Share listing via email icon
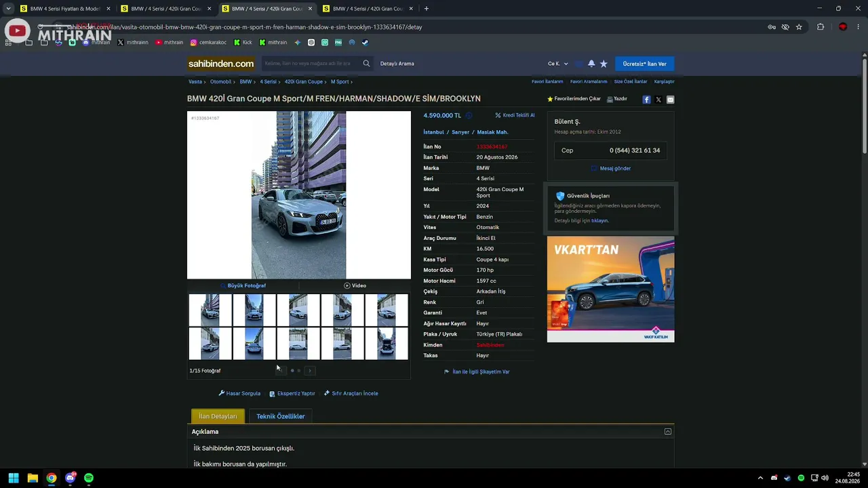The image size is (868, 488). (x=670, y=100)
